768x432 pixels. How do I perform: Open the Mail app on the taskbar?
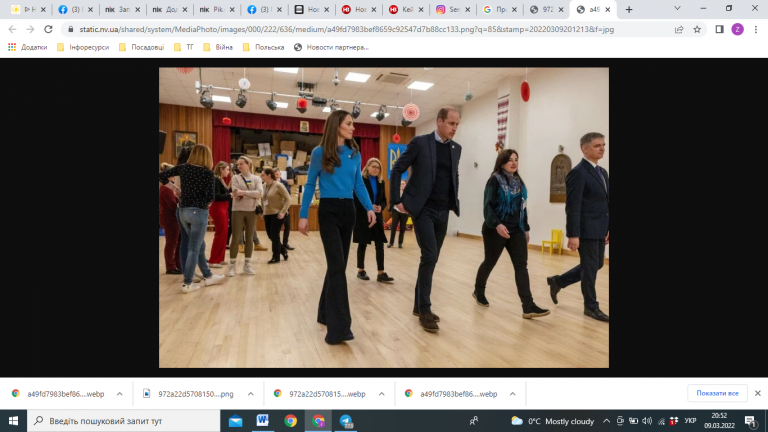pyautogui.click(x=236, y=421)
